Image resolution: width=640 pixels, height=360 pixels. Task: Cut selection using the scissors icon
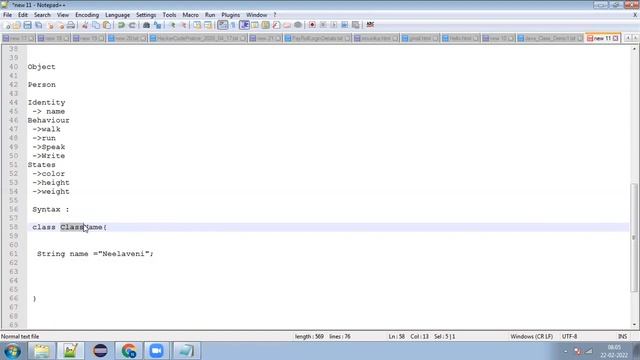coord(85,25)
